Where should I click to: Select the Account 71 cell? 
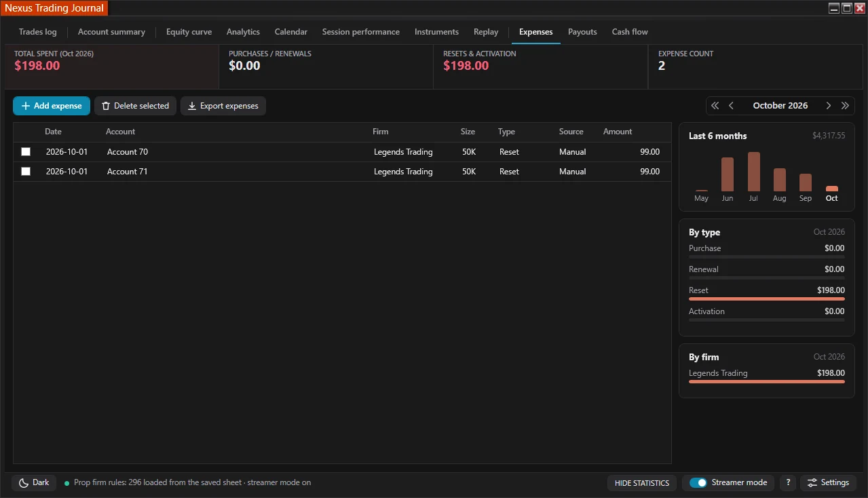pyautogui.click(x=128, y=172)
